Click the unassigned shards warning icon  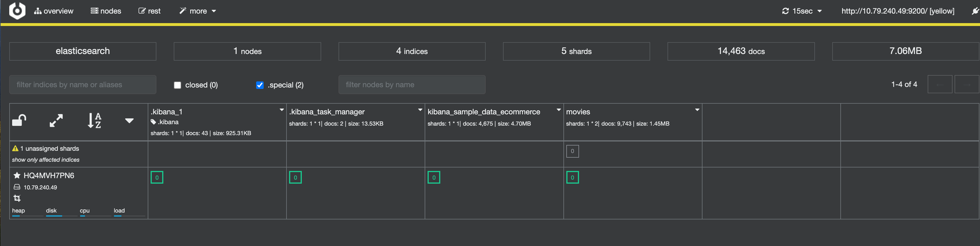pyautogui.click(x=15, y=148)
